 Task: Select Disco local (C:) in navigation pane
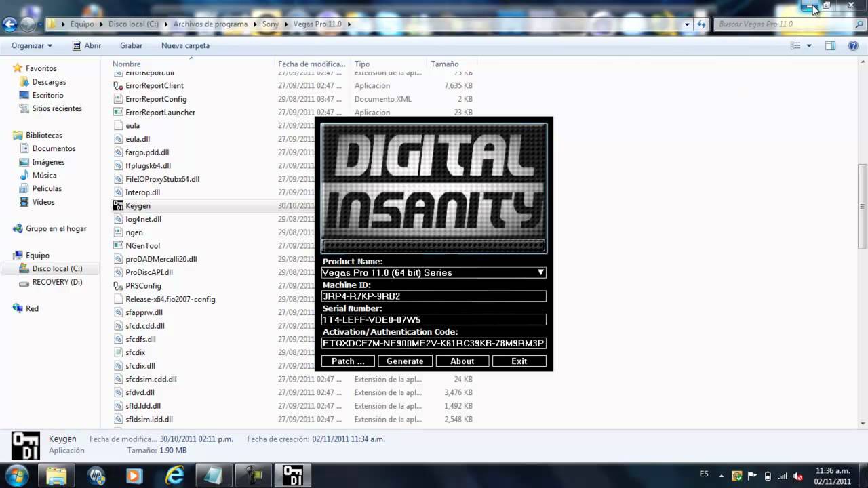point(57,269)
